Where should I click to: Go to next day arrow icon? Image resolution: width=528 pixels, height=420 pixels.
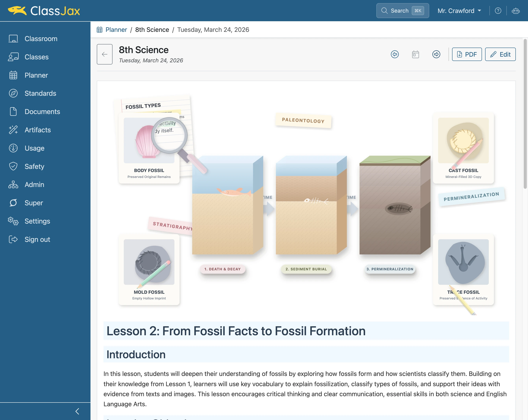(436, 54)
